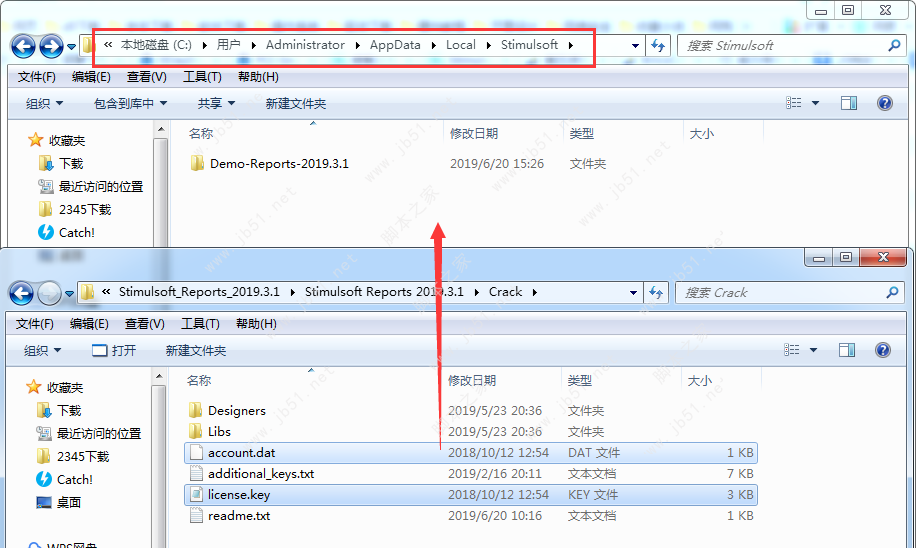Open 2345下载 in the Crack window sidebar
The width and height of the screenshot is (916, 548).
73,456
